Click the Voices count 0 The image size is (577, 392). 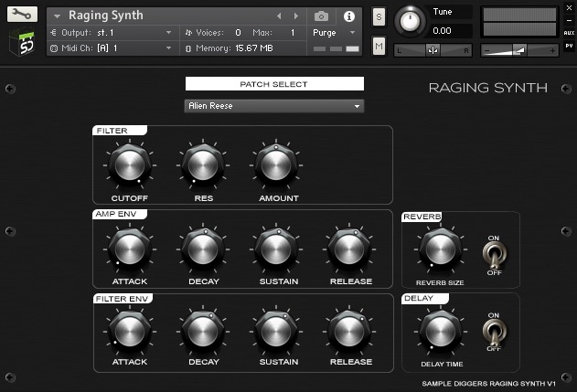pos(238,33)
